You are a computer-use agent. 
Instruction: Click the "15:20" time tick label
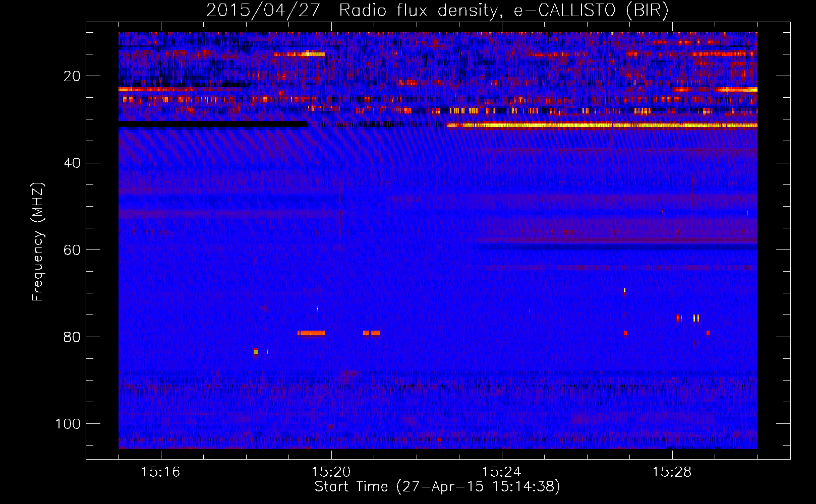(331, 472)
